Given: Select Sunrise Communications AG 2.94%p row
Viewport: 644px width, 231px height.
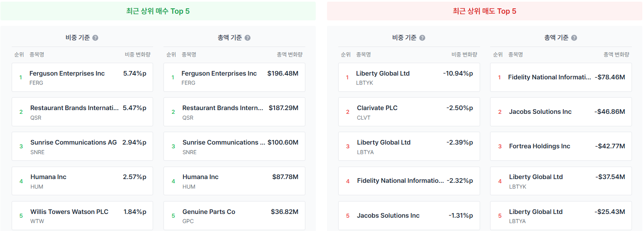Looking at the screenshot, I should point(82,146).
